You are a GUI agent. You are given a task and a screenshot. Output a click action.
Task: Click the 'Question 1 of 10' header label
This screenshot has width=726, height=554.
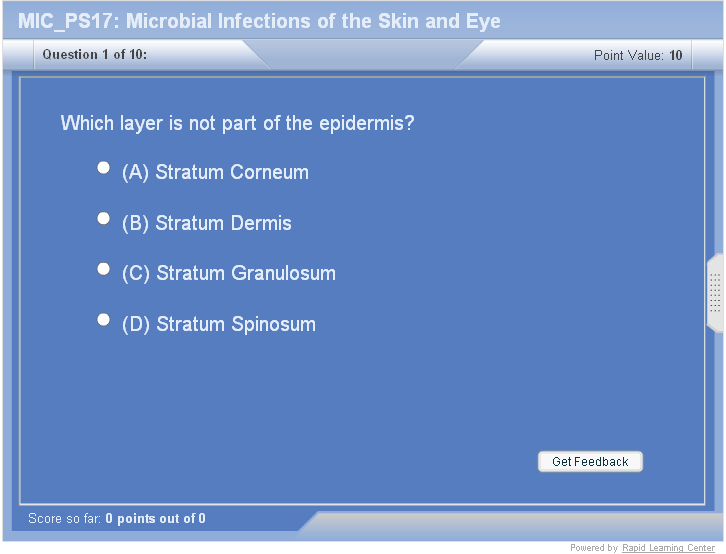pos(95,55)
